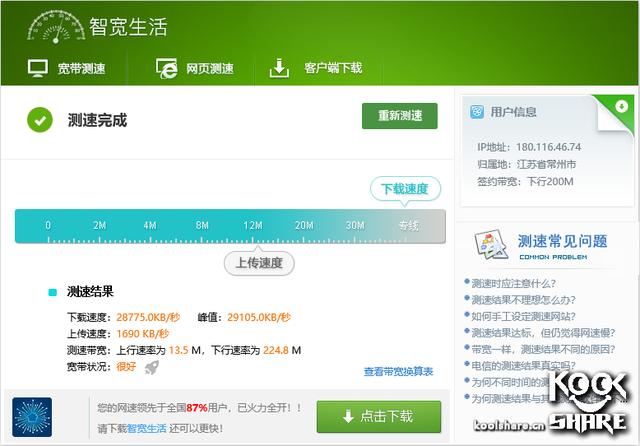This screenshot has width=640, height=446.
Task: Select the 上传速度 bubble label
Action: tap(259, 263)
